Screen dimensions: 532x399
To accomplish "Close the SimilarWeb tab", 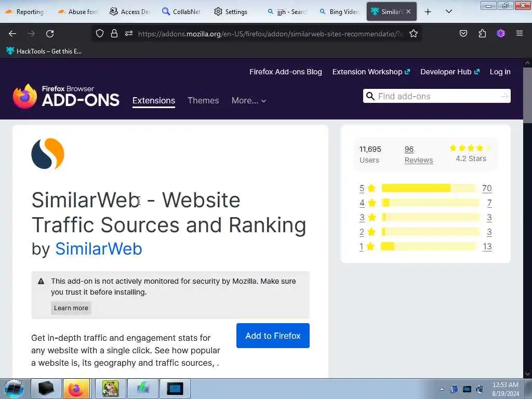I will coord(408,11).
